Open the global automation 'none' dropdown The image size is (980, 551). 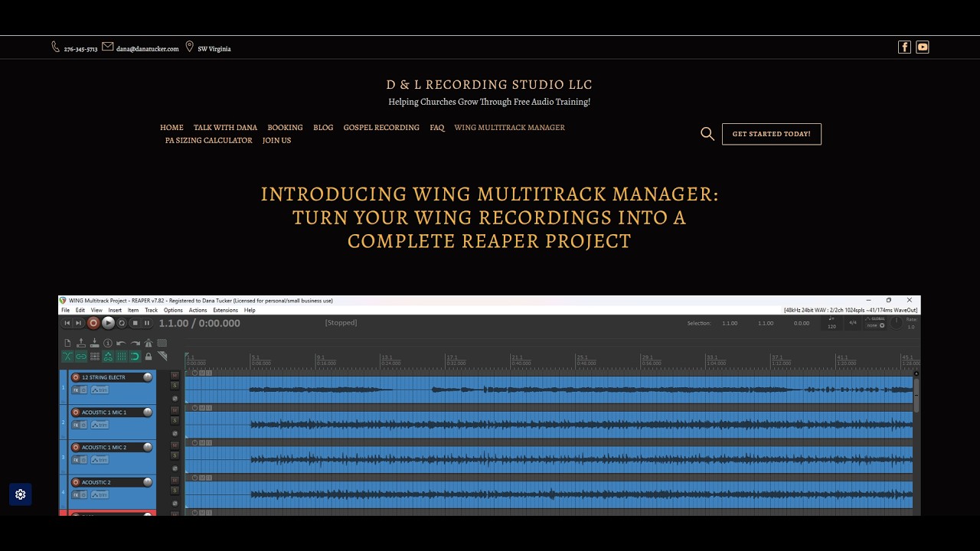[876, 325]
